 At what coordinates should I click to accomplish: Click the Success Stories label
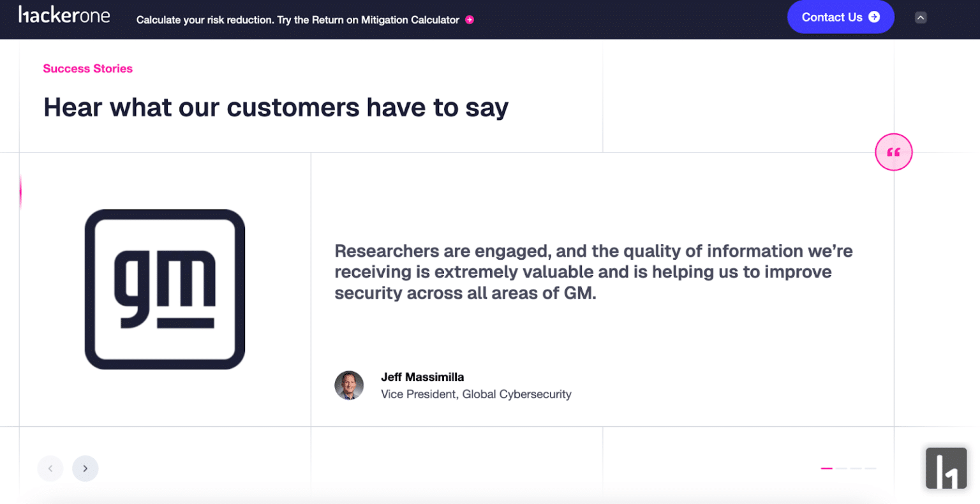(88, 68)
